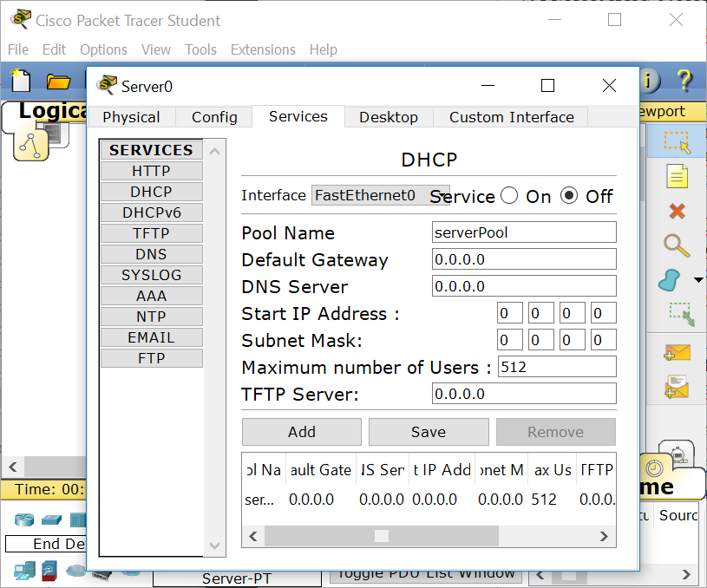Viewport: 707px width, 588px height.
Task: Activate the red X Delete tool
Action: [x=677, y=211]
